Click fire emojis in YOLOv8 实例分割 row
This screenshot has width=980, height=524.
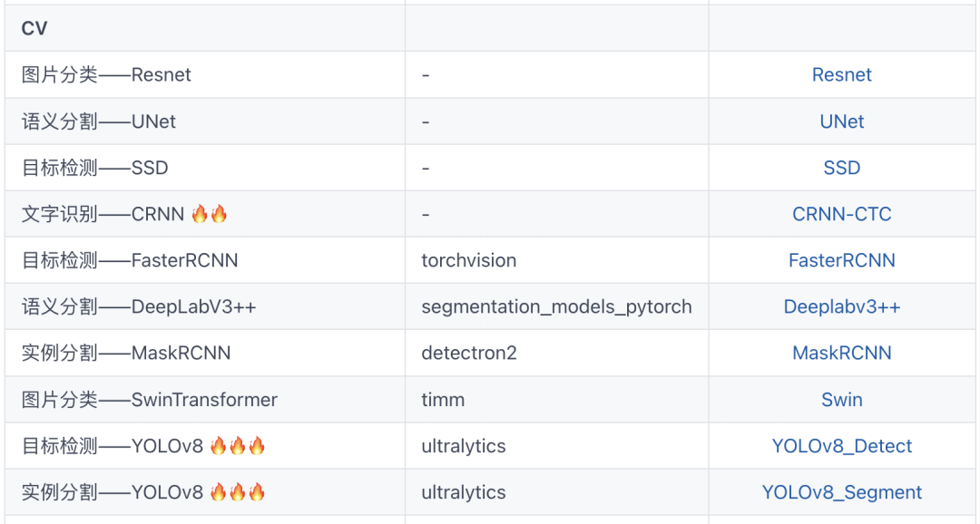pos(237,492)
